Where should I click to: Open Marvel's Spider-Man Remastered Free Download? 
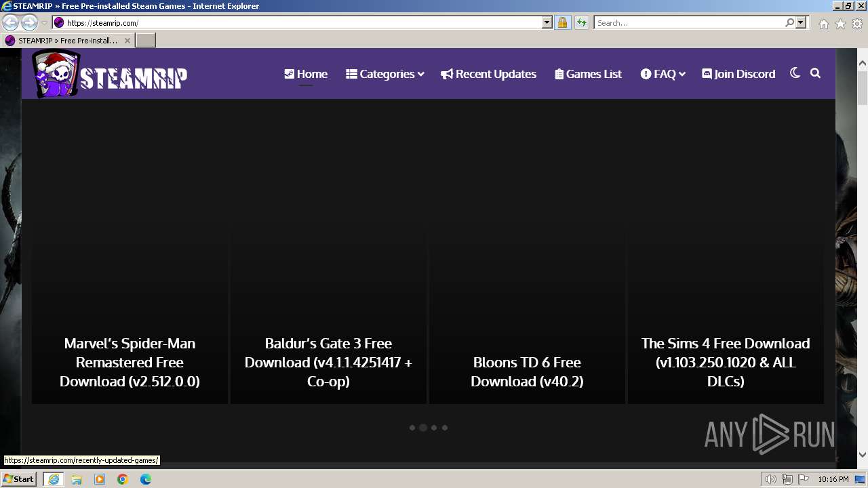click(130, 362)
